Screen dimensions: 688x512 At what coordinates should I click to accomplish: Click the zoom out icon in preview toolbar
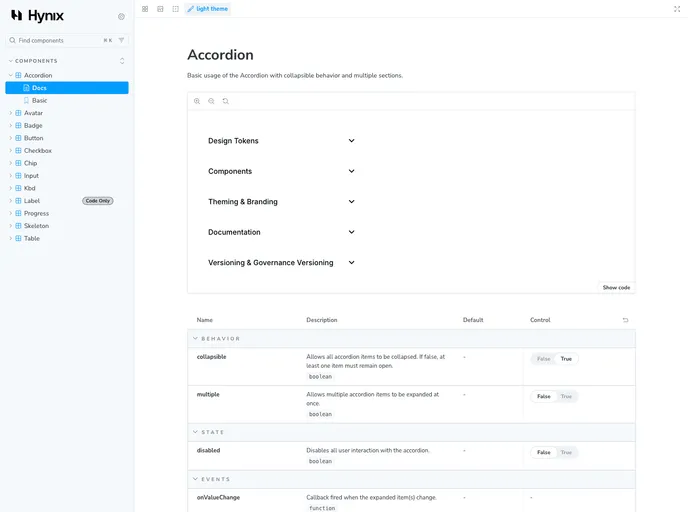tap(211, 101)
